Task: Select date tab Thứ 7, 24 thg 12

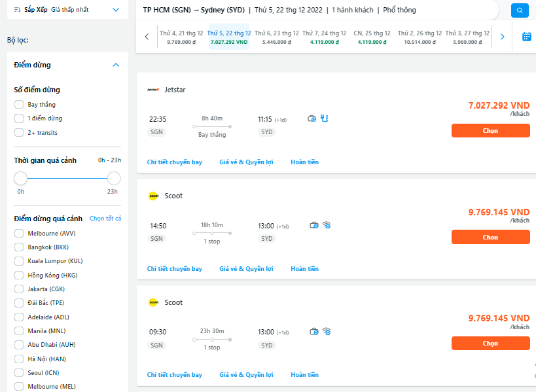Action: (x=325, y=37)
